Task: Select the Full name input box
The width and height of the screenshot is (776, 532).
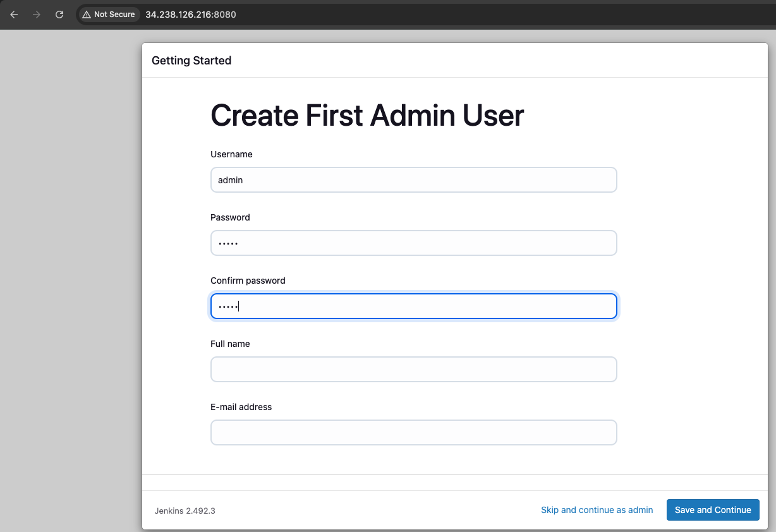Action: click(414, 370)
